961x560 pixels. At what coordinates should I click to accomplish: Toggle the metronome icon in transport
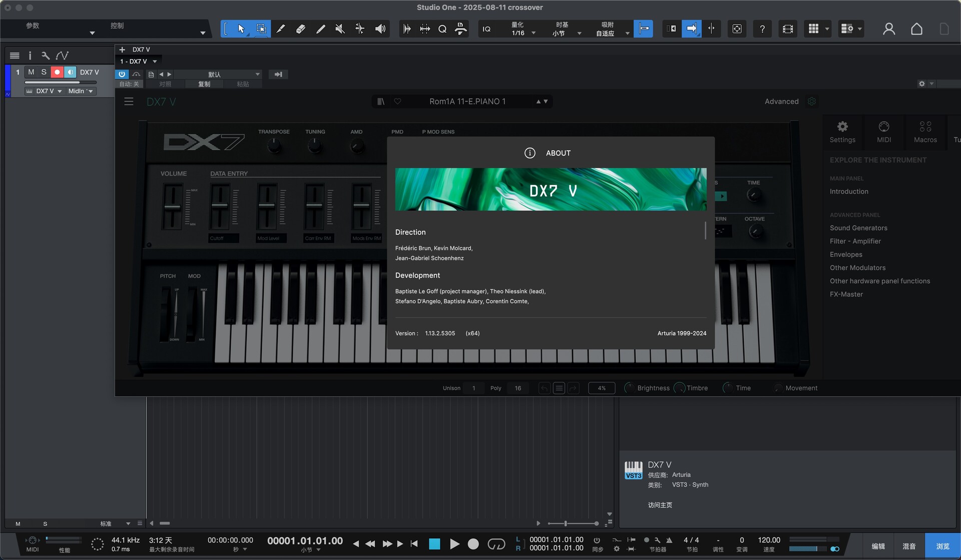click(669, 540)
